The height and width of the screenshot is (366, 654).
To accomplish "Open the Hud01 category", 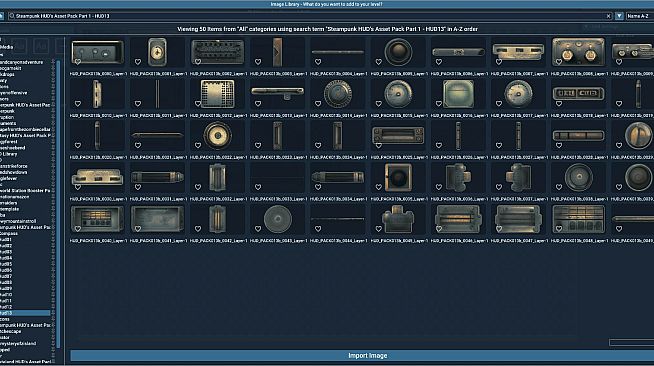I will click(6, 240).
